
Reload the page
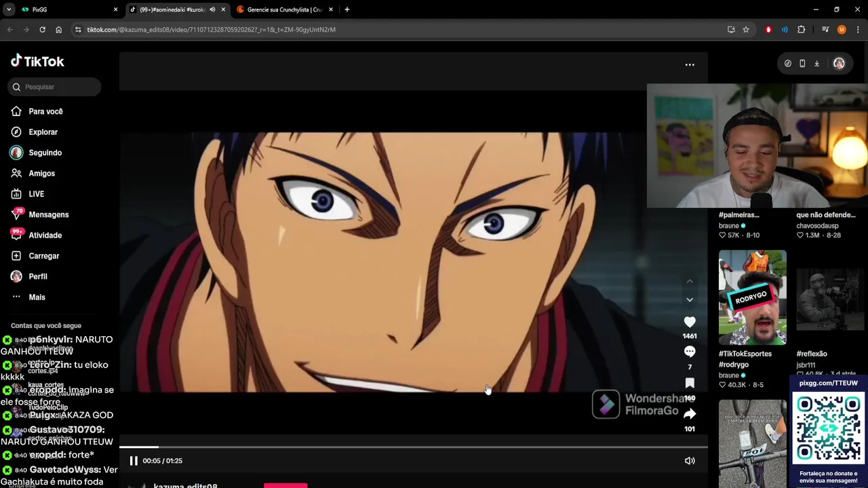(42, 30)
